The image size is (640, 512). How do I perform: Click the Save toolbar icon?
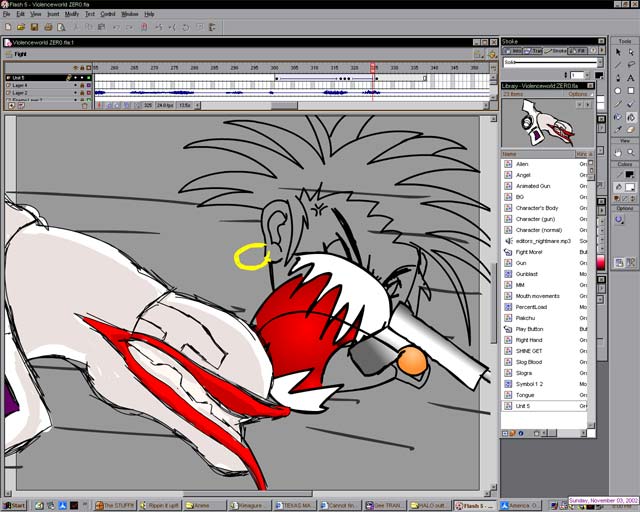tap(34, 27)
